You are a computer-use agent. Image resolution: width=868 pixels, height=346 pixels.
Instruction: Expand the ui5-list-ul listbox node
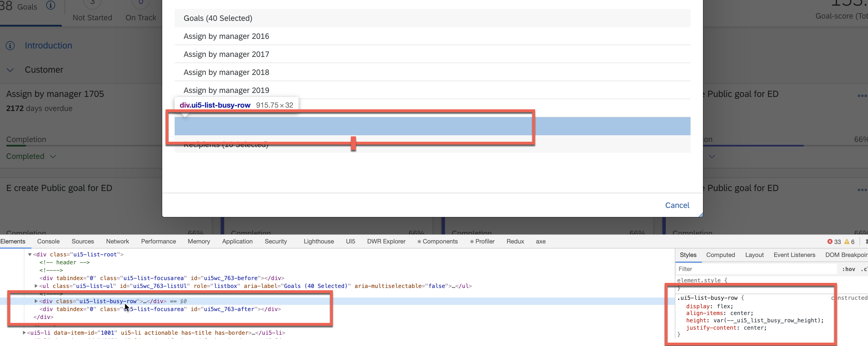point(36,286)
